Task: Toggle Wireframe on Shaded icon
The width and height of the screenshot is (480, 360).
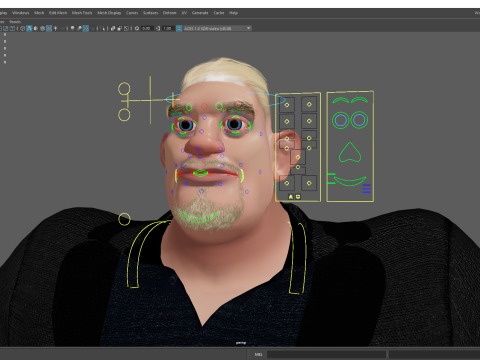Action: (x=42, y=28)
